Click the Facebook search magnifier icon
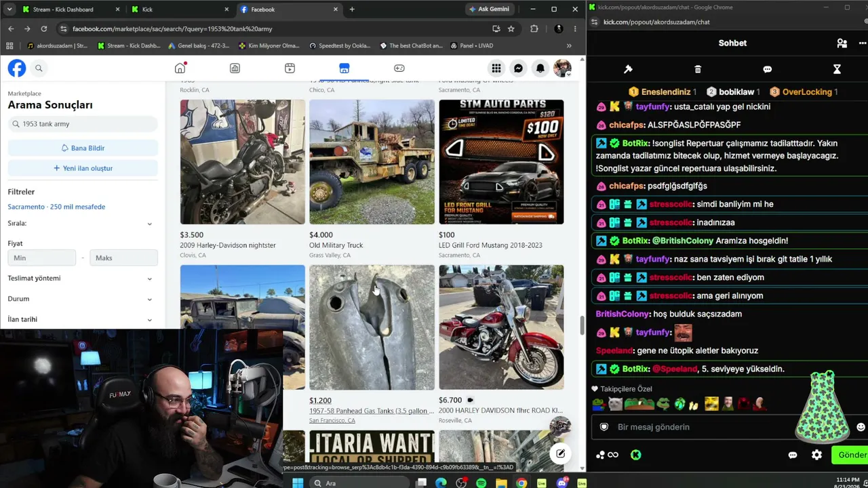The height and width of the screenshot is (488, 868). pyautogui.click(x=39, y=68)
